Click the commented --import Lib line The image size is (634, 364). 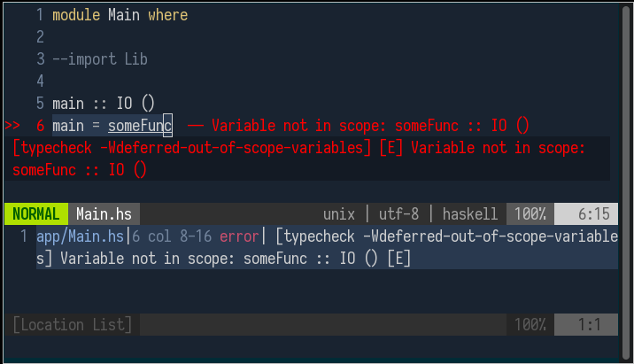(x=100, y=59)
